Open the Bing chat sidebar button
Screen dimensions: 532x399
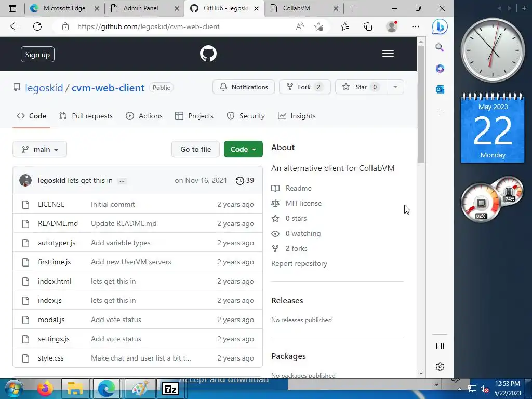[440, 27]
